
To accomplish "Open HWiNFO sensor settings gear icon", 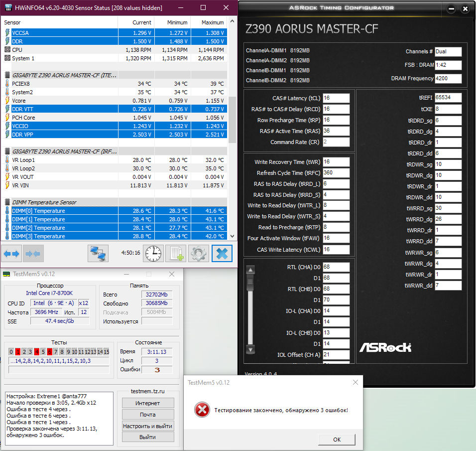I will point(199,254).
